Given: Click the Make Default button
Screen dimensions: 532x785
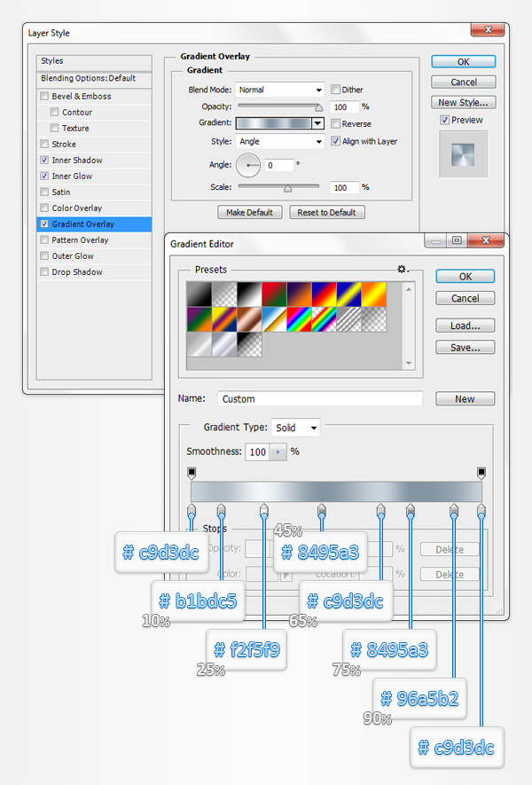Looking at the screenshot, I should (250, 213).
